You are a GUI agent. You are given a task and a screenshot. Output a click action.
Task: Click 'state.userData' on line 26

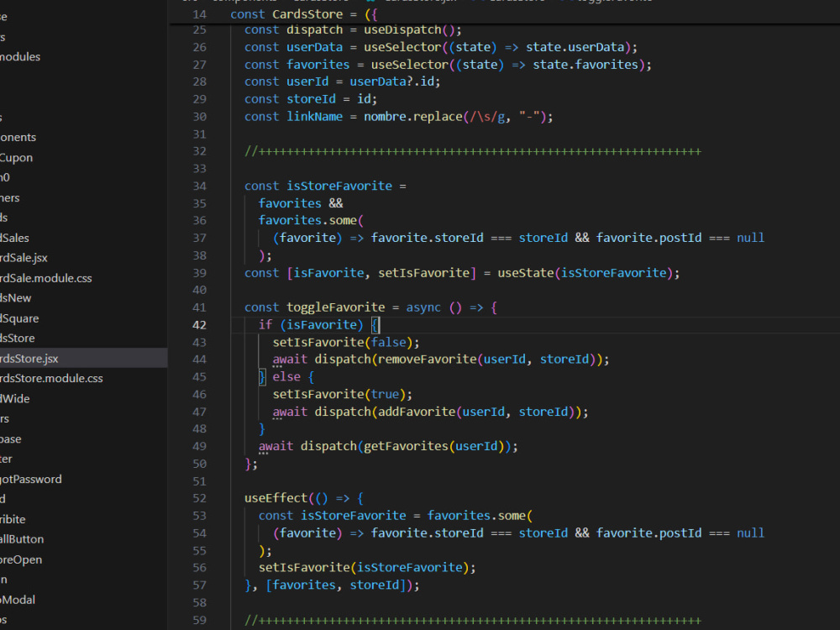(x=575, y=47)
